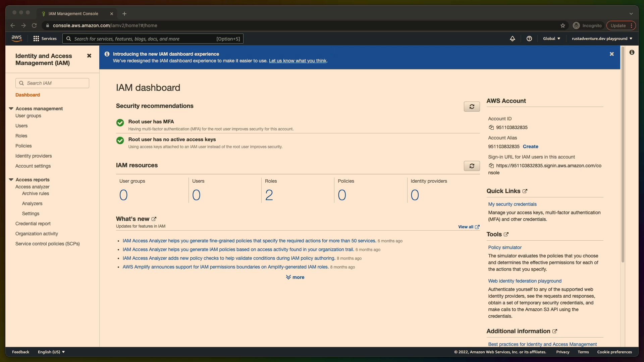
Task: Refresh the Security recommendations section
Action: (x=472, y=107)
